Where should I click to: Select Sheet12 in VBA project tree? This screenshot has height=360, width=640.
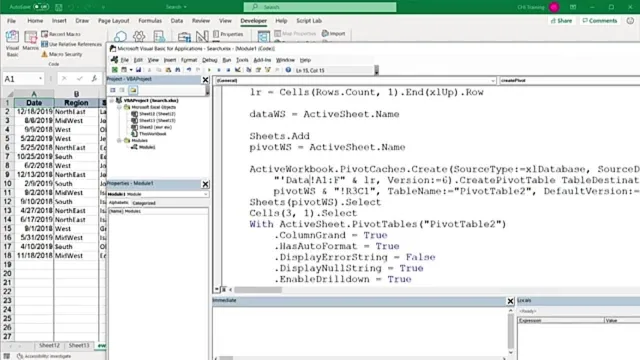(x=153, y=114)
